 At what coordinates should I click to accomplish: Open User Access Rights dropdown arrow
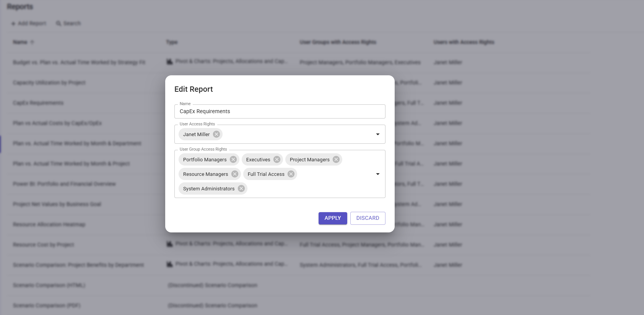pos(377,134)
